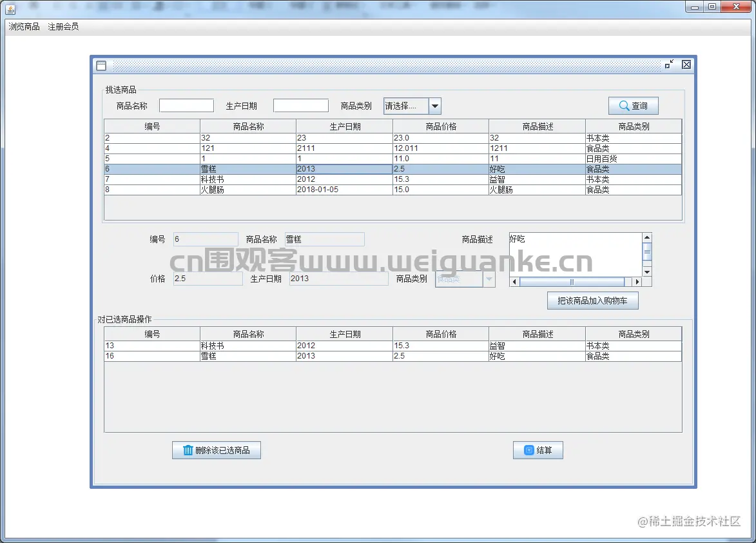The image size is (756, 543).
Task: Click the 雪糕 cell in highlighted row
Action: point(248,169)
